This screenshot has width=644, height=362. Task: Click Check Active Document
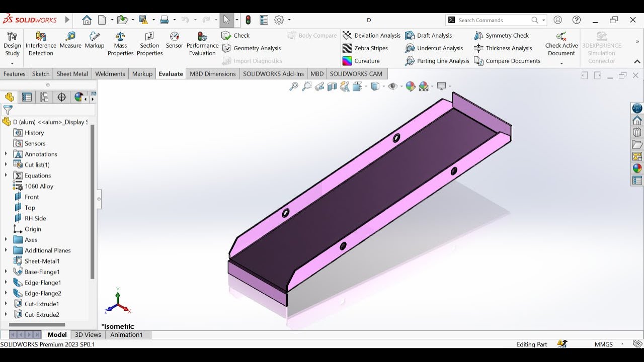561,44
